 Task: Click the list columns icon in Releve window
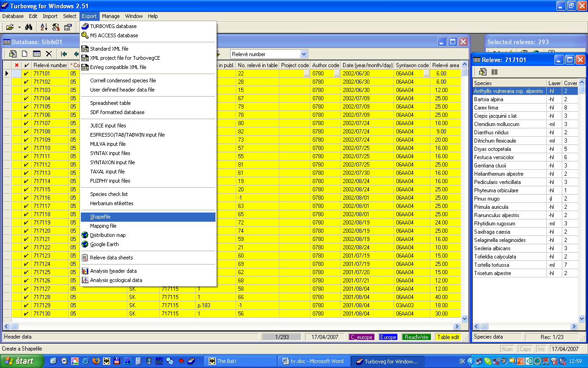pos(495,72)
